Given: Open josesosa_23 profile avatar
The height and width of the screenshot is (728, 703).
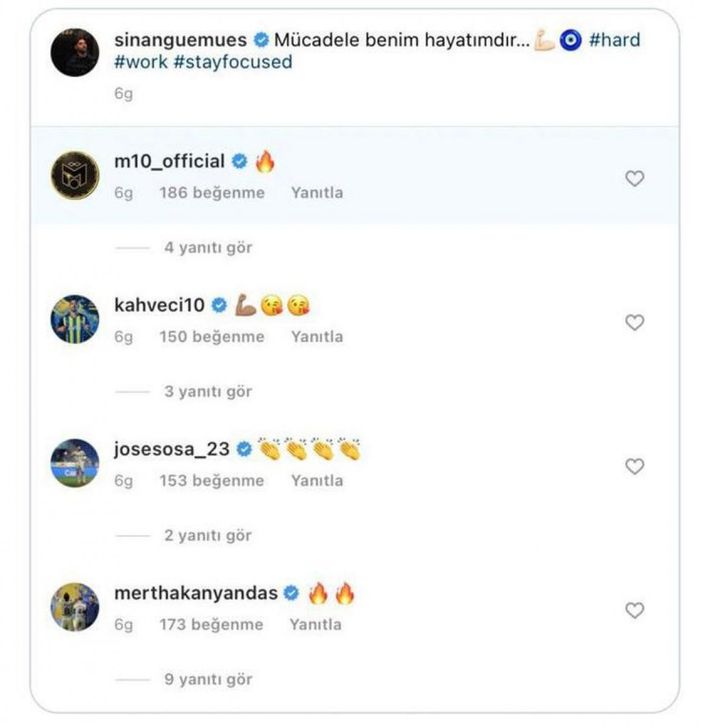Looking at the screenshot, I should click(x=75, y=463).
